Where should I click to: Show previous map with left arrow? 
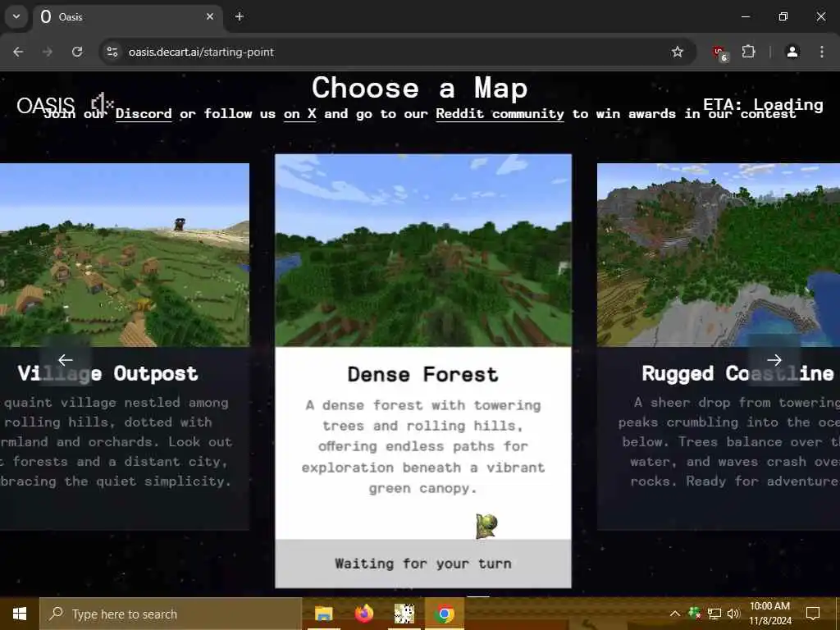(66, 360)
